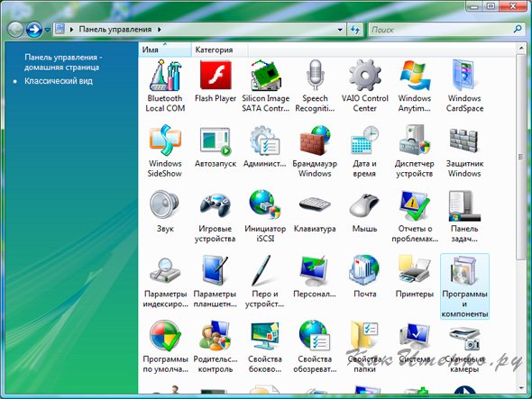The width and height of the screenshot is (532, 399).
Task: Select Классический вид link
Action: [59, 81]
